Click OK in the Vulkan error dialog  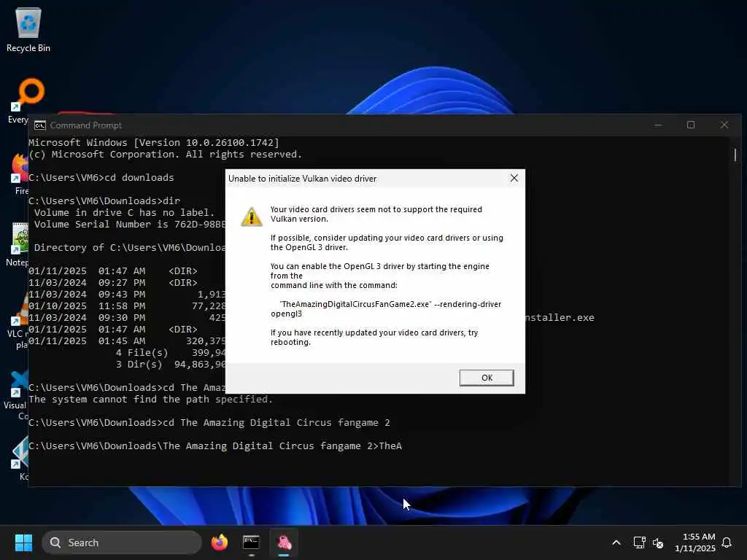pyautogui.click(x=487, y=378)
